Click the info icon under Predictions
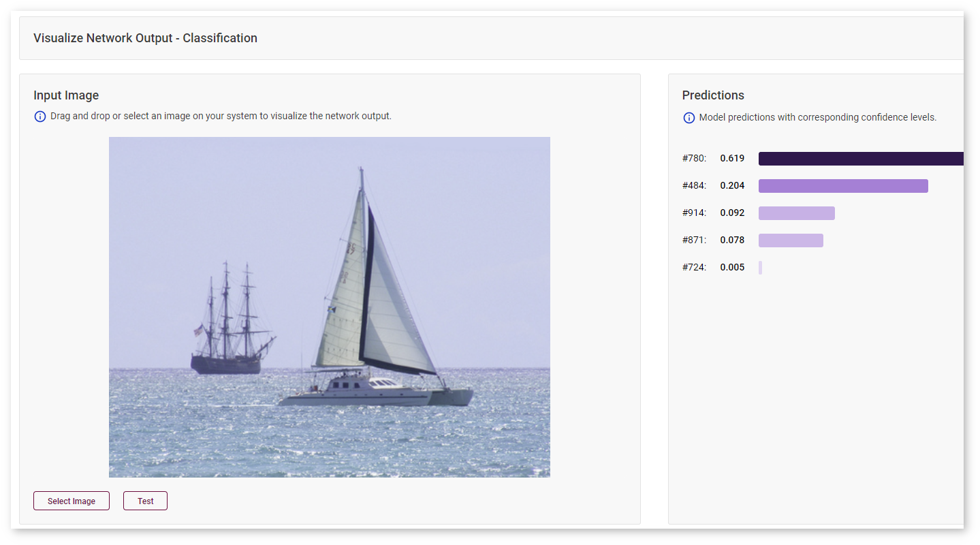The height and width of the screenshot is (545, 980). click(x=689, y=118)
